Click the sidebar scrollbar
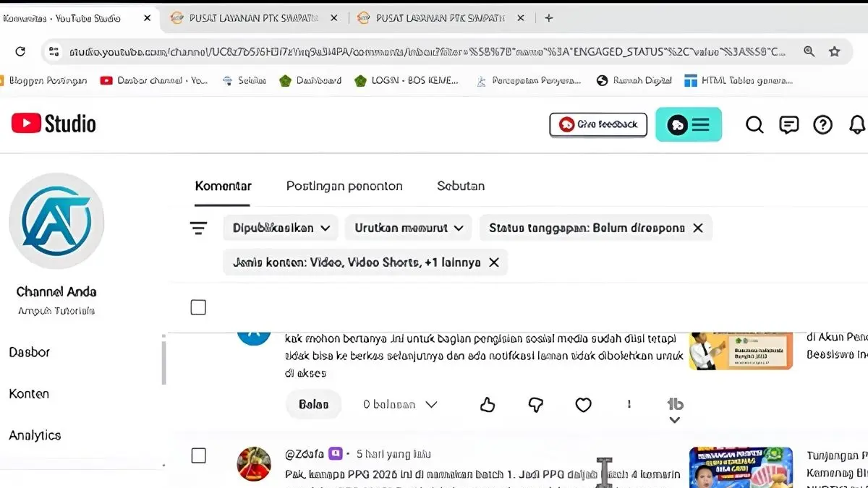 pos(163,361)
